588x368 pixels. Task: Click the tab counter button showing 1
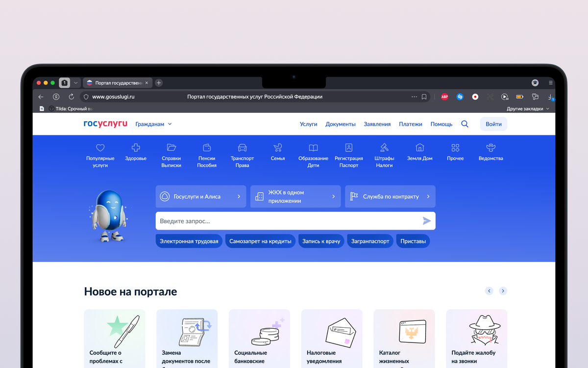click(64, 83)
